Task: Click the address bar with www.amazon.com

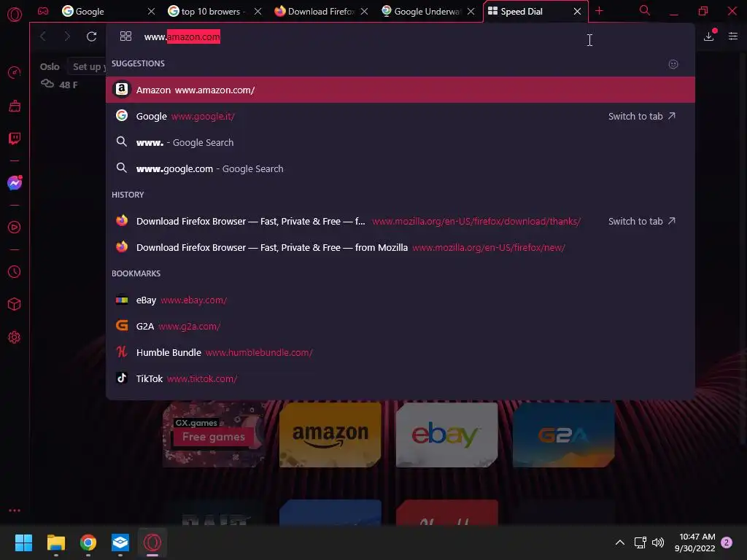Action: click(400, 36)
